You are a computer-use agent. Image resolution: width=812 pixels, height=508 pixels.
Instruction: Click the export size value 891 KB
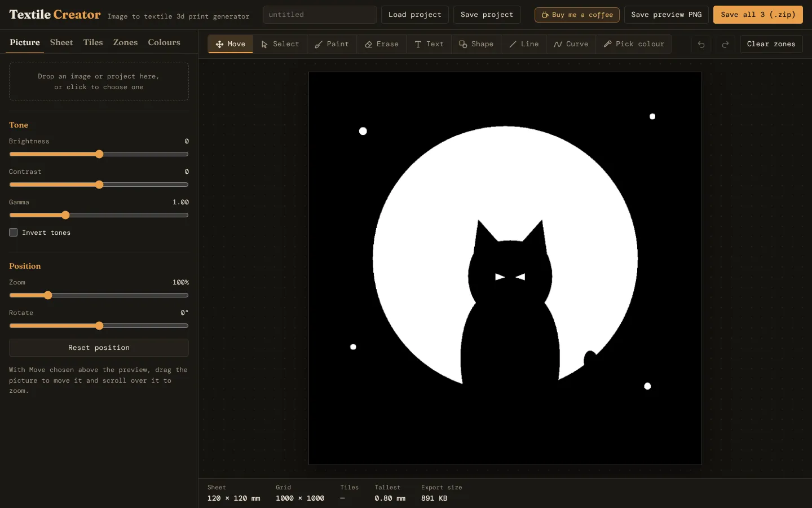(x=434, y=498)
